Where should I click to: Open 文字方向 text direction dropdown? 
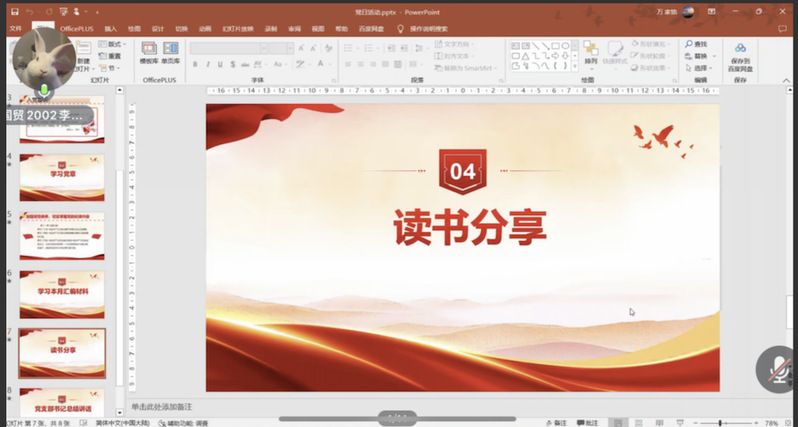454,44
